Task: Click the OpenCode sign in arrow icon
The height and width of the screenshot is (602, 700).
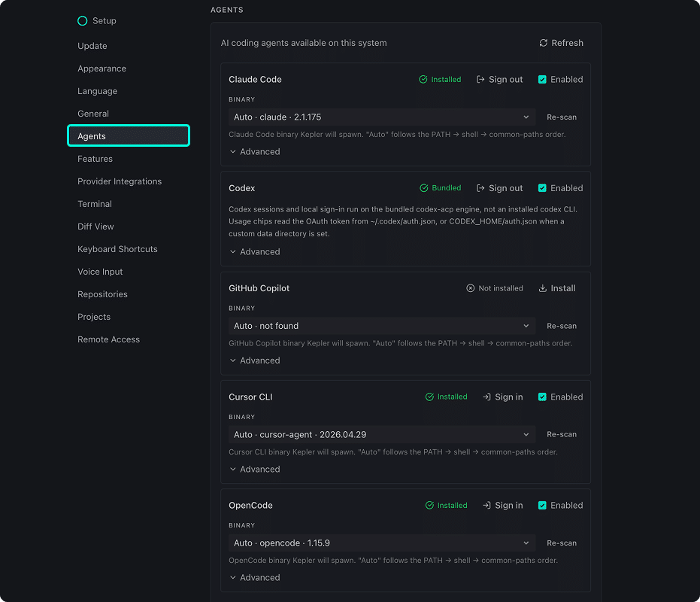Action: pos(486,506)
